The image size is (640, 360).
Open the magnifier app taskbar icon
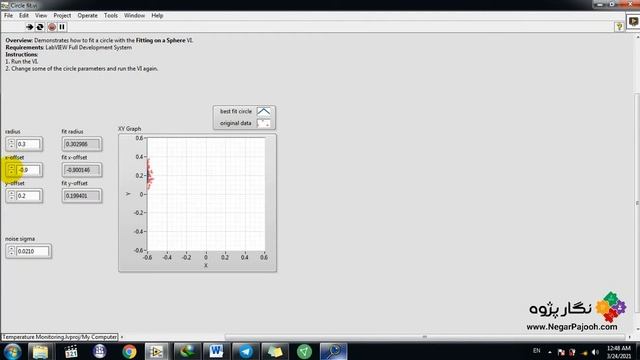pos(333,351)
